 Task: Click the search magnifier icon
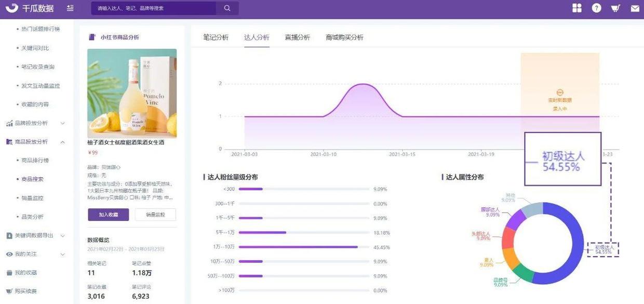click(227, 8)
